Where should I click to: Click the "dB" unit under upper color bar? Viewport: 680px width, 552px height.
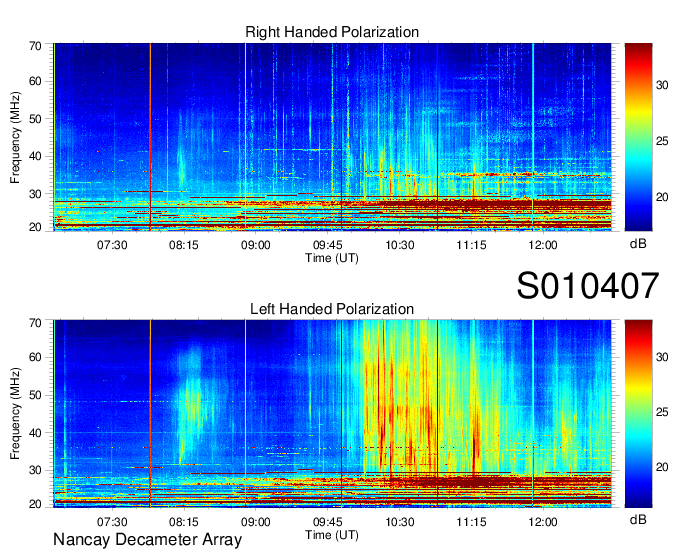click(x=638, y=244)
